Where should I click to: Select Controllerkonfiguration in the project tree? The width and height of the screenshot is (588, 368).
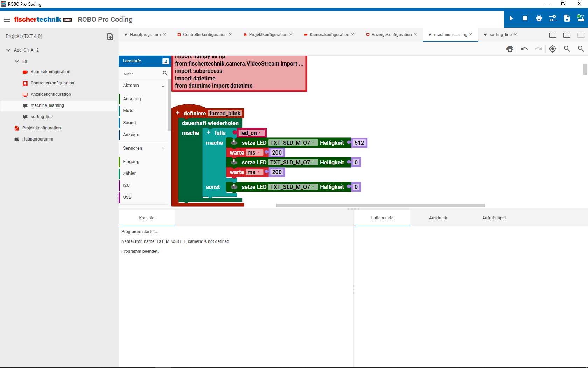(x=52, y=83)
